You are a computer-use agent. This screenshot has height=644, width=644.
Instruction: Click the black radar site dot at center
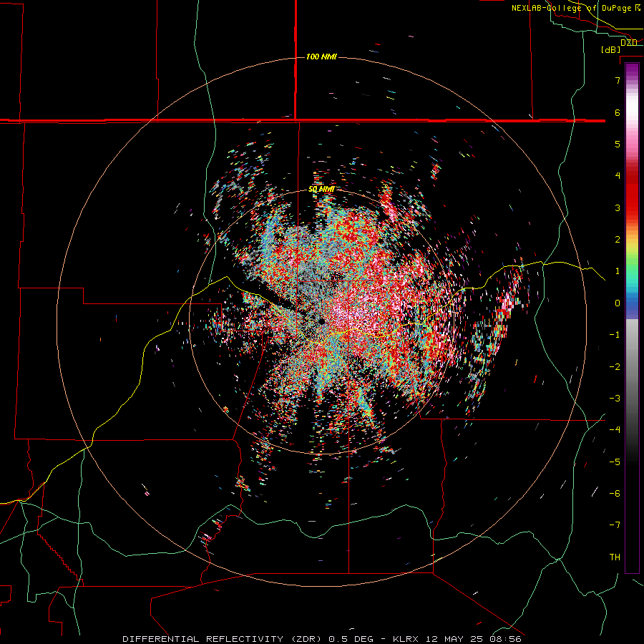321,321
